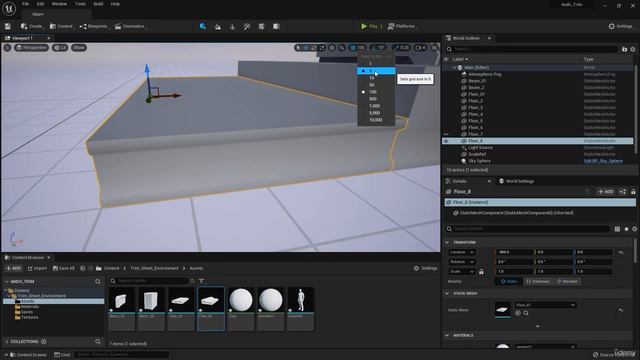The height and width of the screenshot is (360, 640).
Task: Collapse the Transform section
Action: point(447,242)
